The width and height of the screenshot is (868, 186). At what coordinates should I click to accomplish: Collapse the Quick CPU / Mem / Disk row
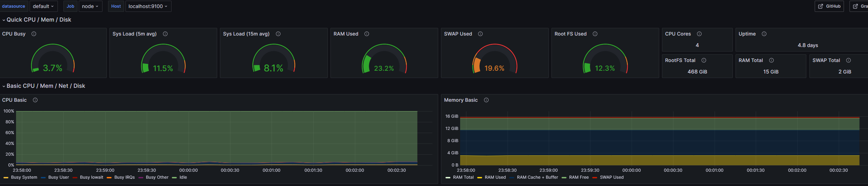(39, 20)
